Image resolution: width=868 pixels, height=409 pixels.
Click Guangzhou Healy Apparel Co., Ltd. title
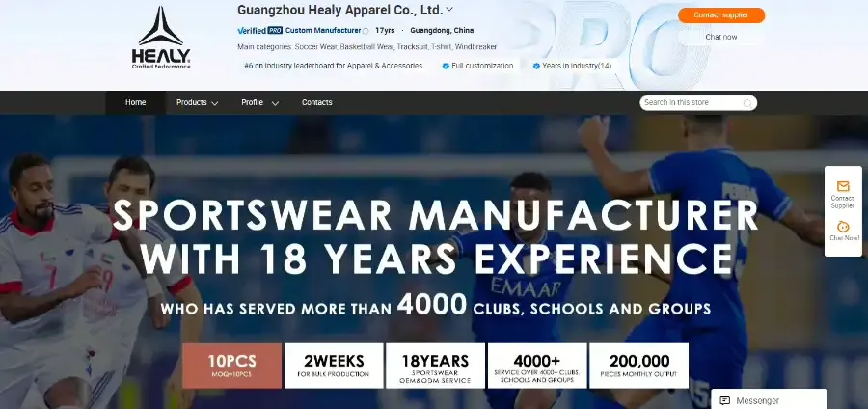point(339,10)
